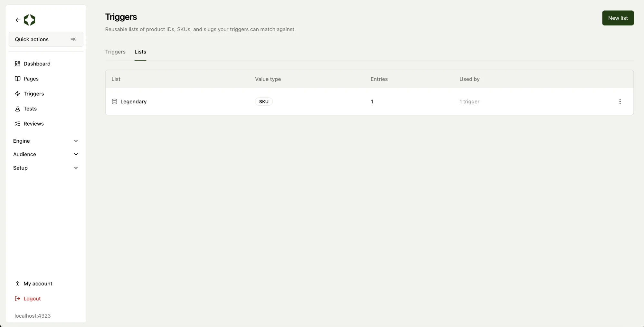Select the Lists tab

140,52
